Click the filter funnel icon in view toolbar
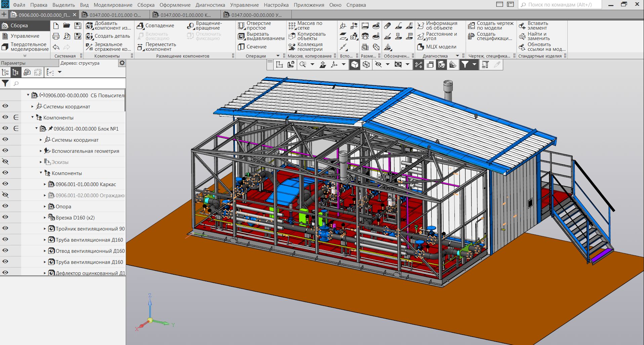Viewport: 644px width, 345px height. pyautogui.click(x=465, y=65)
